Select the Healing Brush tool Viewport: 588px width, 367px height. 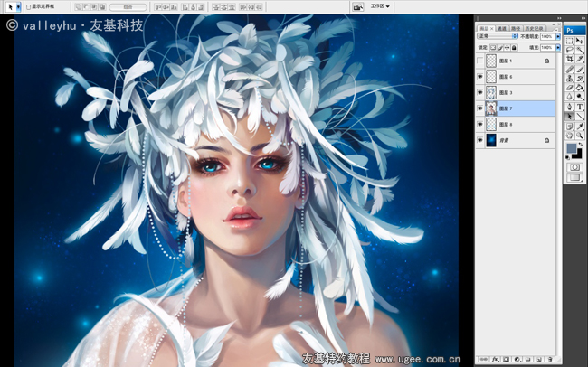pos(570,70)
